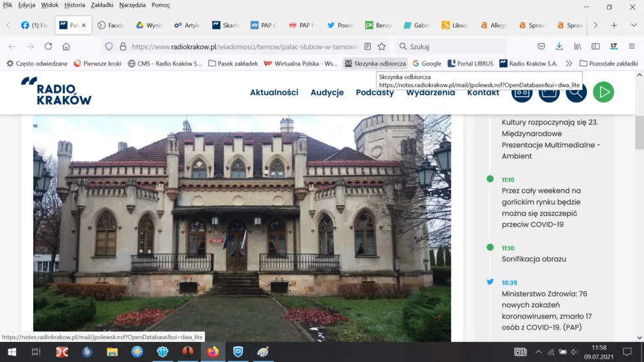Image resolution: width=644 pixels, height=362 pixels.
Task: Bookmark this page with the star icon
Action: pyautogui.click(x=382, y=46)
